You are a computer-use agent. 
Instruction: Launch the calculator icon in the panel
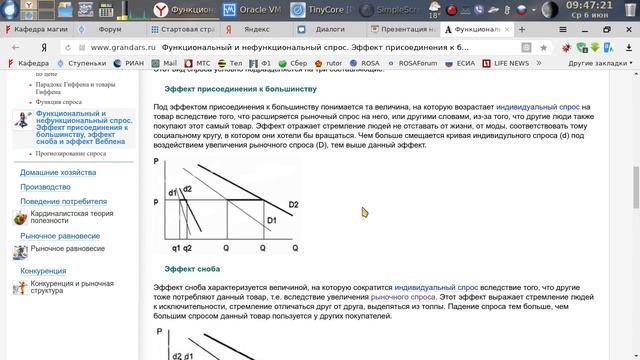[x=106, y=10]
